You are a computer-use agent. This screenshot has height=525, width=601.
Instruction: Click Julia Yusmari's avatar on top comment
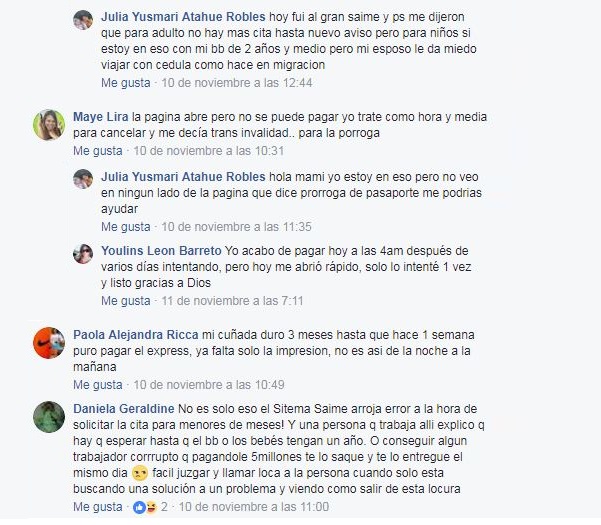[x=83, y=20]
